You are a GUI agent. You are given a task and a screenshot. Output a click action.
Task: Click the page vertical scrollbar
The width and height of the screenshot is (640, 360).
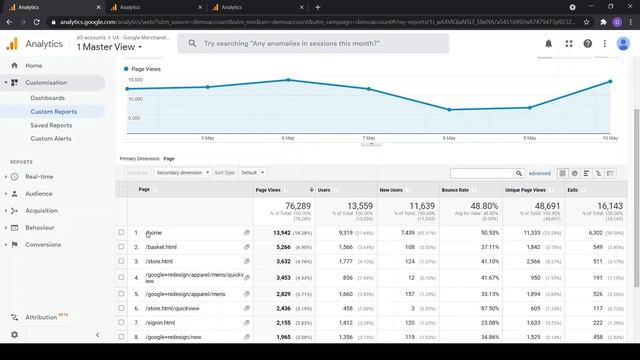(636, 198)
